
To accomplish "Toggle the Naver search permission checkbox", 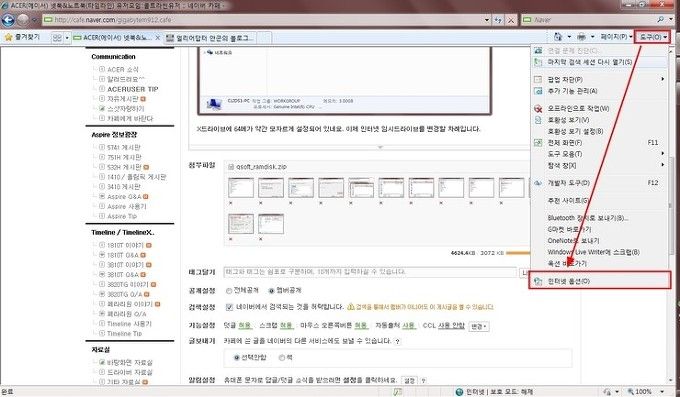I will pyautogui.click(x=229, y=307).
